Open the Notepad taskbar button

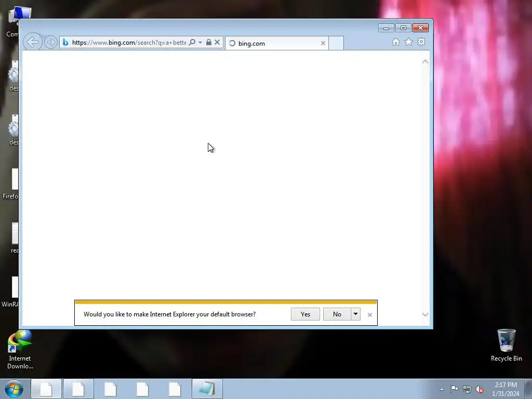coord(207,389)
